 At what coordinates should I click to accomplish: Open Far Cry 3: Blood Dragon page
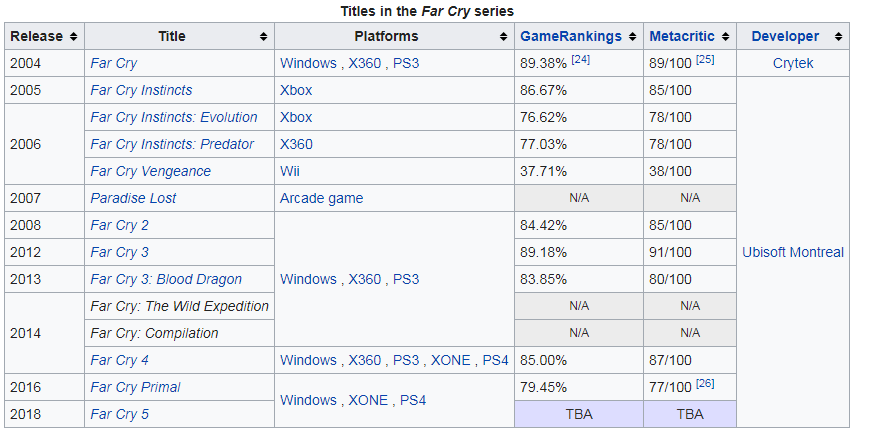pyautogui.click(x=166, y=279)
